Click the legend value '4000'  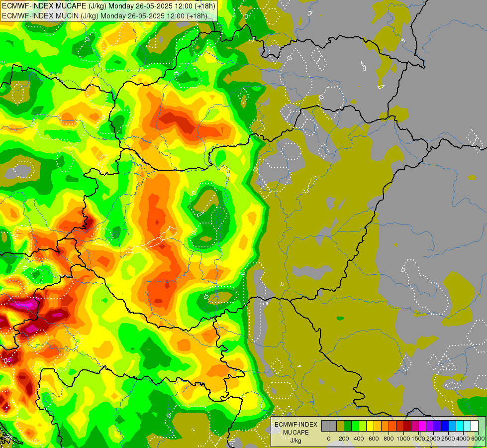[463, 439]
